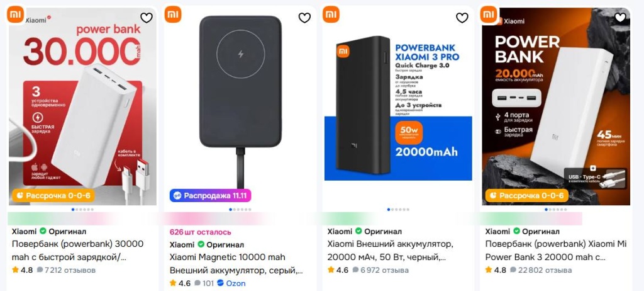This screenshot has height=291, width=644.
Task: Click the Ozon icon on the magnetic charger
Action: pos(221,283)
